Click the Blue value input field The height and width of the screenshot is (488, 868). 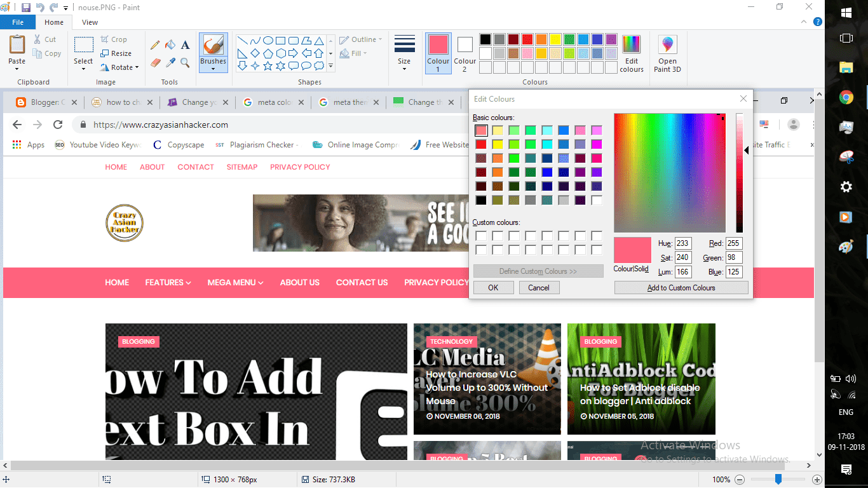click(734, 271)
